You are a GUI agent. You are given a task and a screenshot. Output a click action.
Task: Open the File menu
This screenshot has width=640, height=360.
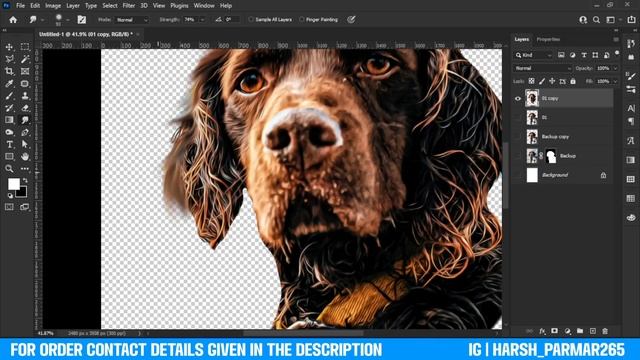point(20,6)
